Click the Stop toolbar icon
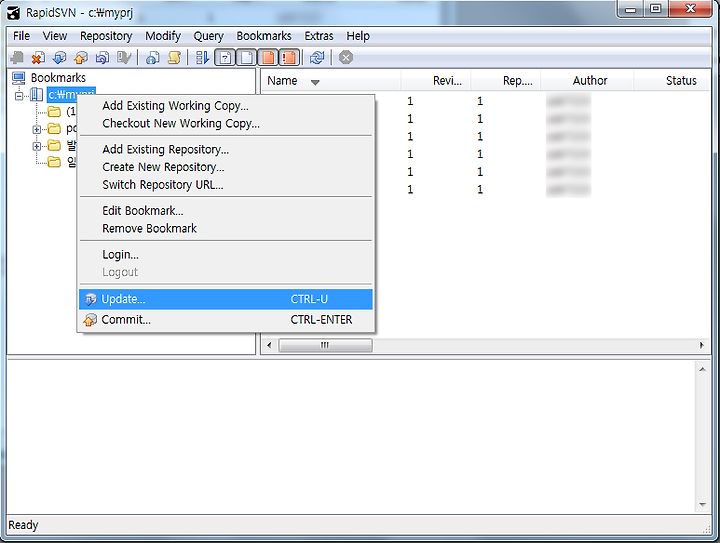The height and width of the screenshot is (543, 720). (346, 58)
